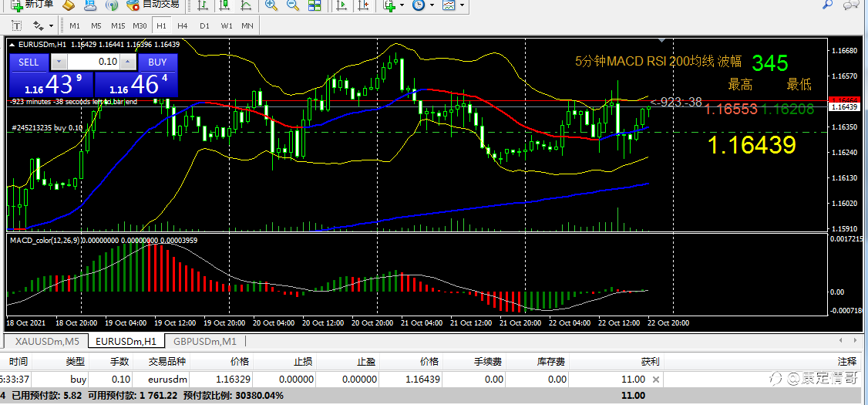Screen dimensions: 868x405
Task: Close the eurusdm buy order with X
Action: click(x=656, y=380)
